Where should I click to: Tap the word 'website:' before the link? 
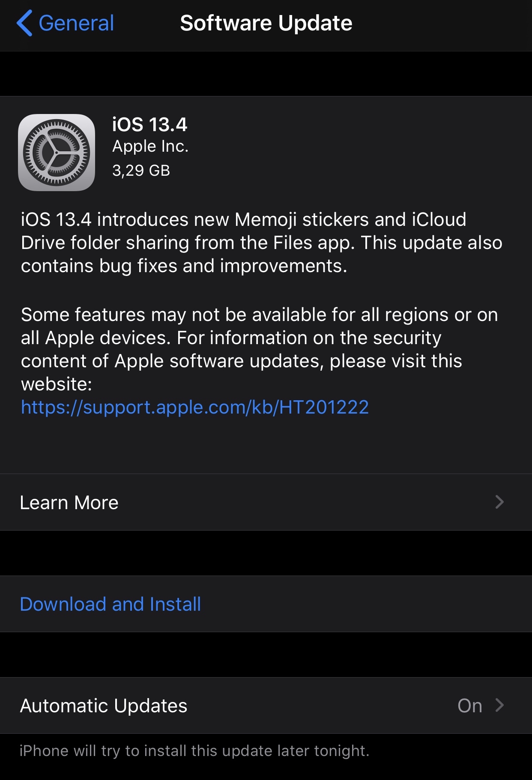coord(57,384)
